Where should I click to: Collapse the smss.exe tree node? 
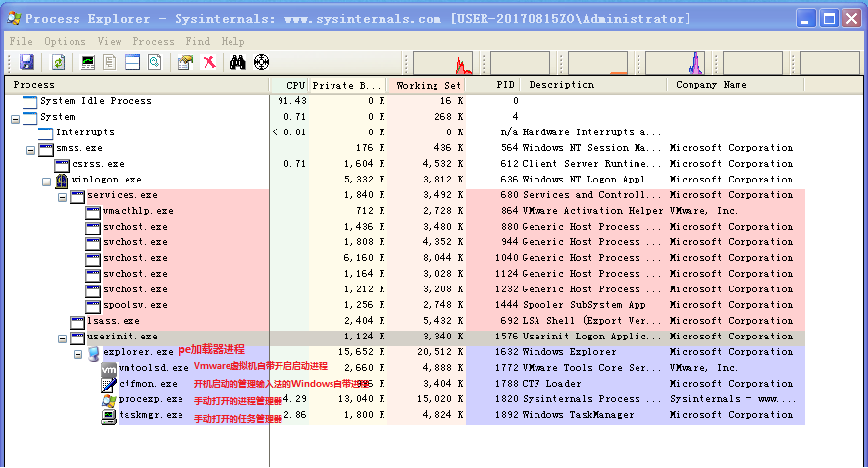[x=31, y=150]
